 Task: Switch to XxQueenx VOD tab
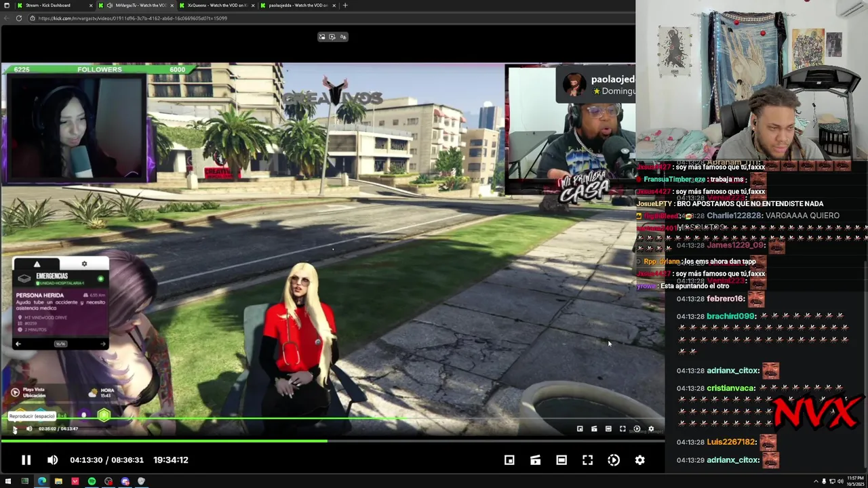coord(217,5)
